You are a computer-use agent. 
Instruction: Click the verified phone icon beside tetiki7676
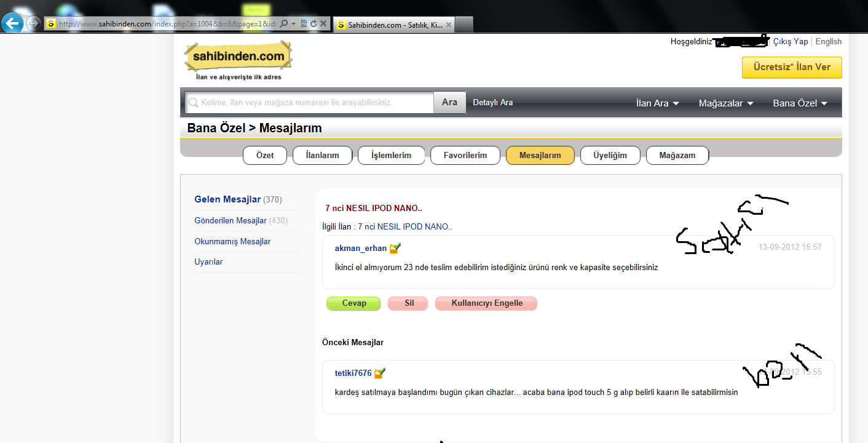[380, 373]
